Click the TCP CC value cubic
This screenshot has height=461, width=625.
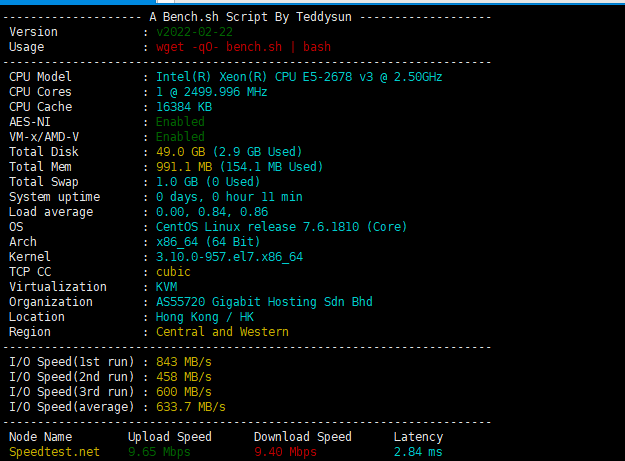coord(173,272)
